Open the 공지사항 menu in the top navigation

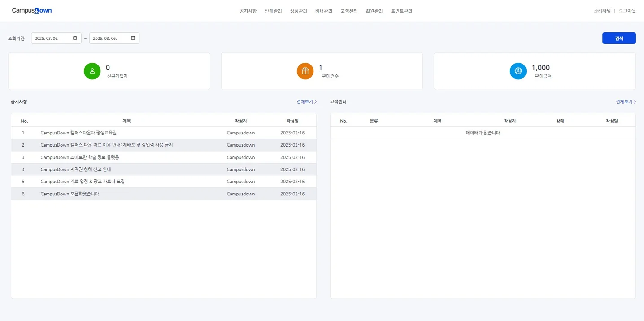click(248, 11)
